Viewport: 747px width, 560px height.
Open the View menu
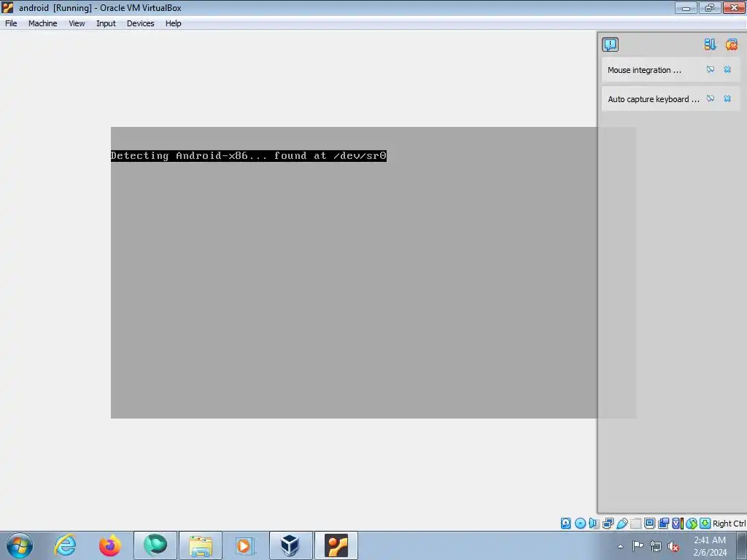pos(77,23)
